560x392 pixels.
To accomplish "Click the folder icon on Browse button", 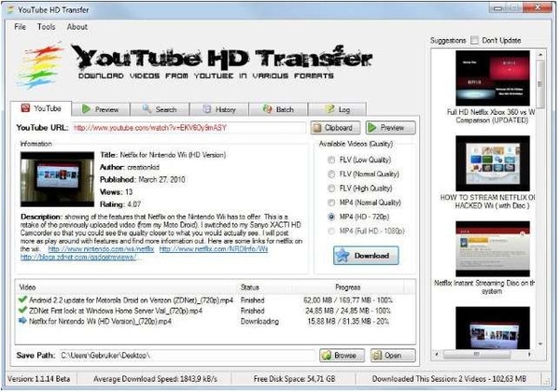I will coord(327,356).
